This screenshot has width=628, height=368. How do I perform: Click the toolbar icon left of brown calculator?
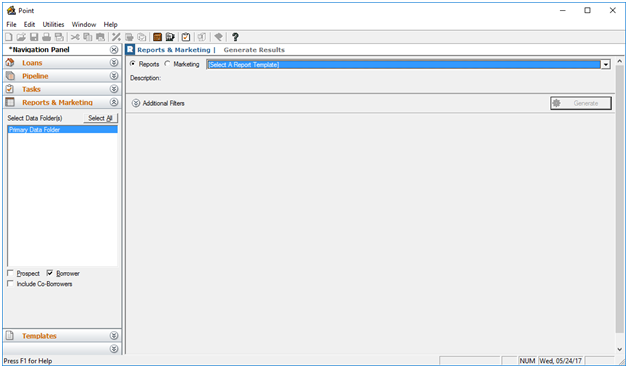click(142, 37)
